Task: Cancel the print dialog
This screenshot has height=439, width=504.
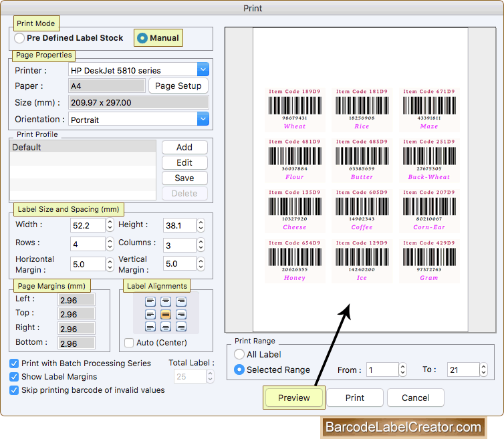Action: pyautogui.click(x=416, y=398)
